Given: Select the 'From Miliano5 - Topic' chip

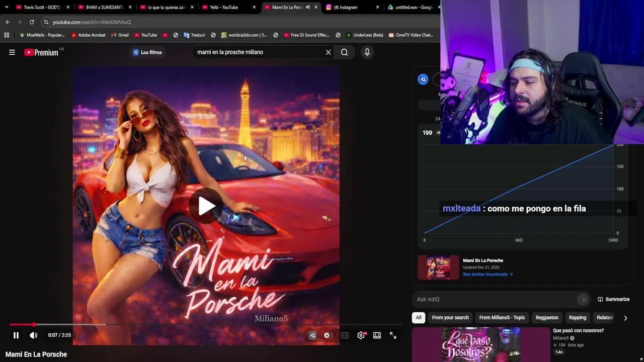Looking at the screenshot, I should click(x=502, y=318).
